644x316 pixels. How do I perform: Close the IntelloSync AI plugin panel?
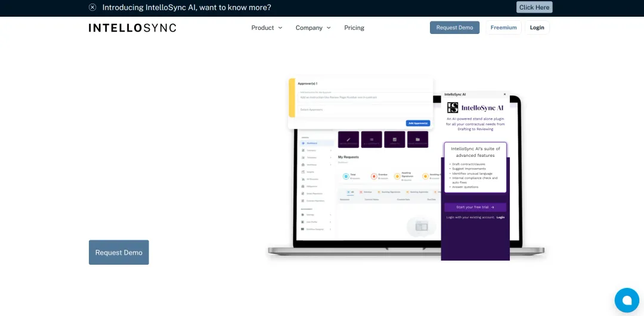[x=505, y=94]
